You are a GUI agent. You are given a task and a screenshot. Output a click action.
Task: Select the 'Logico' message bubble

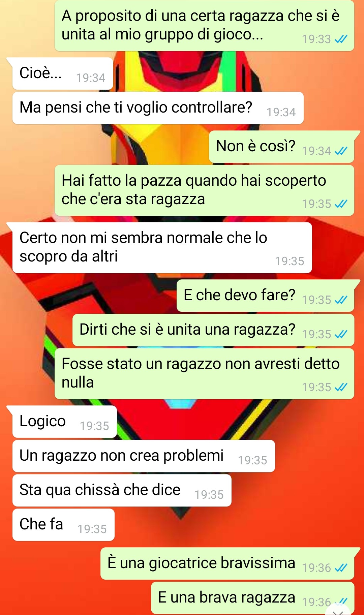click(65, 422)
